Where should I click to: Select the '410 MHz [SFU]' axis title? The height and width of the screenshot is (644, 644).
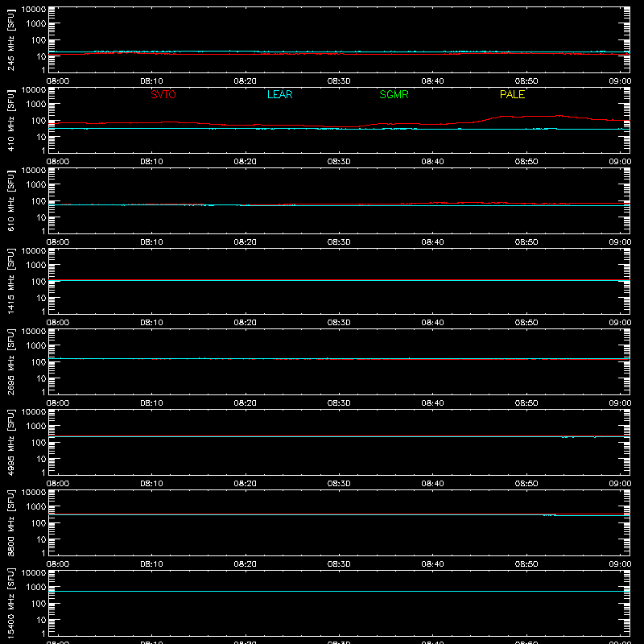coord(11,120)
